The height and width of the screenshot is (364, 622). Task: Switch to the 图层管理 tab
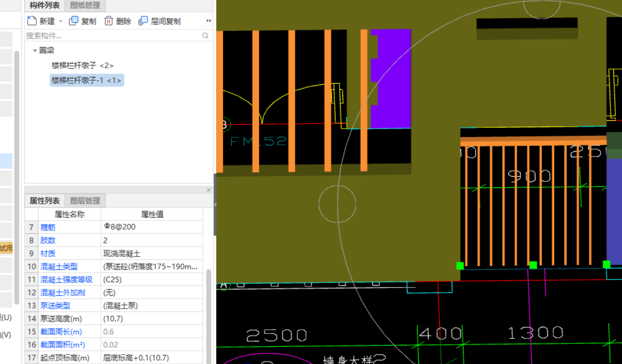[x=85, y=201]
